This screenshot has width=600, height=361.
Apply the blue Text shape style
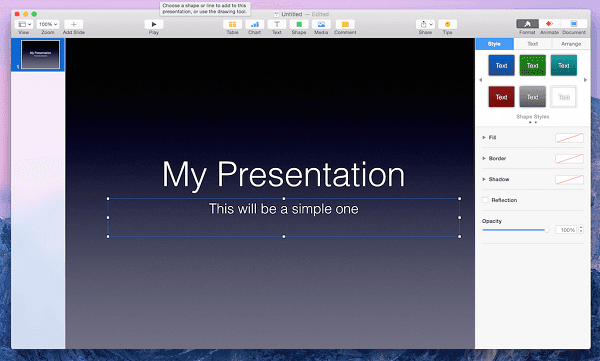(501, 65)
